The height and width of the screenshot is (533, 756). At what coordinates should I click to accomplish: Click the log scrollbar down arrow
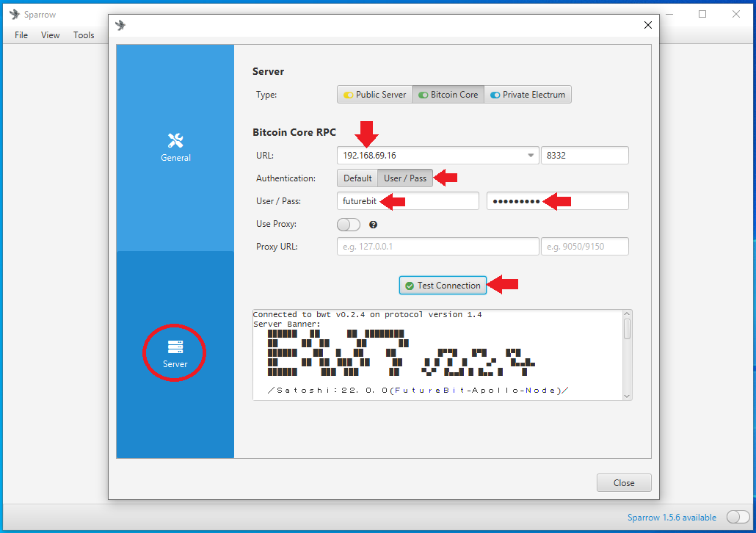coord(627,396)
